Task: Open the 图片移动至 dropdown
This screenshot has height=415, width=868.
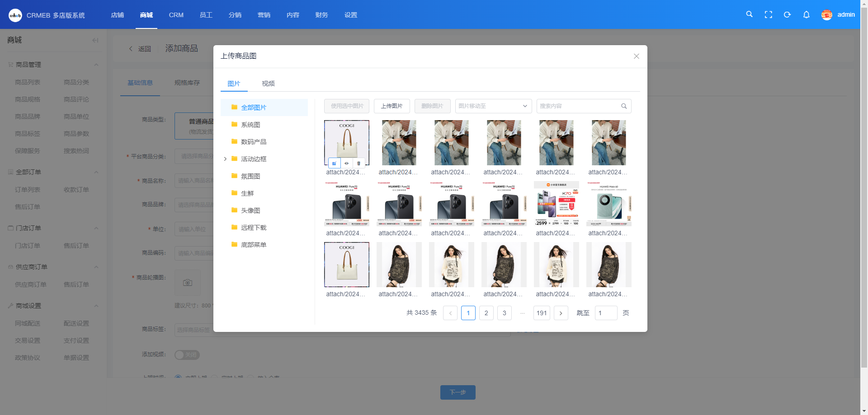Action: (493, 106)
